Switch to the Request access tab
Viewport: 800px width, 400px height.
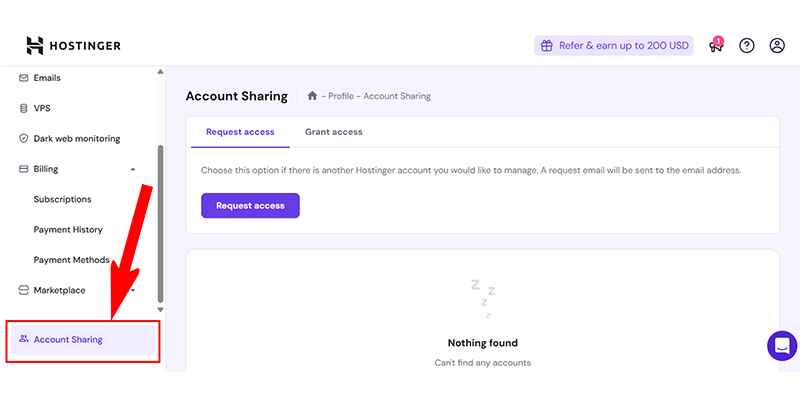[x=240, y=132]
